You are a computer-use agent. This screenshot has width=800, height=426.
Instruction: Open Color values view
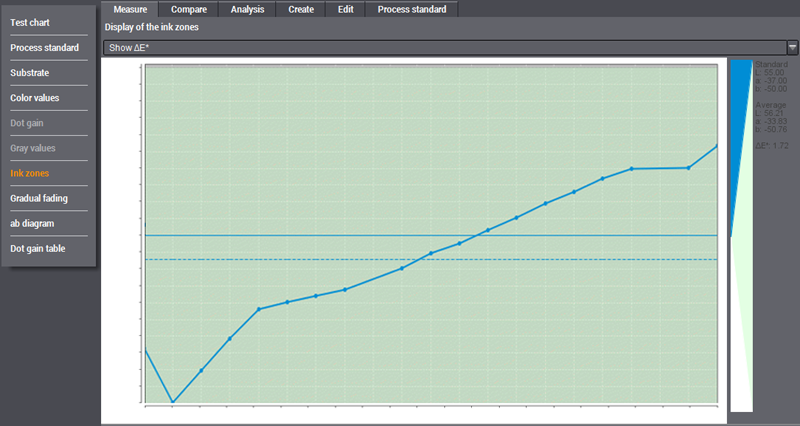[x=35, y=98]
